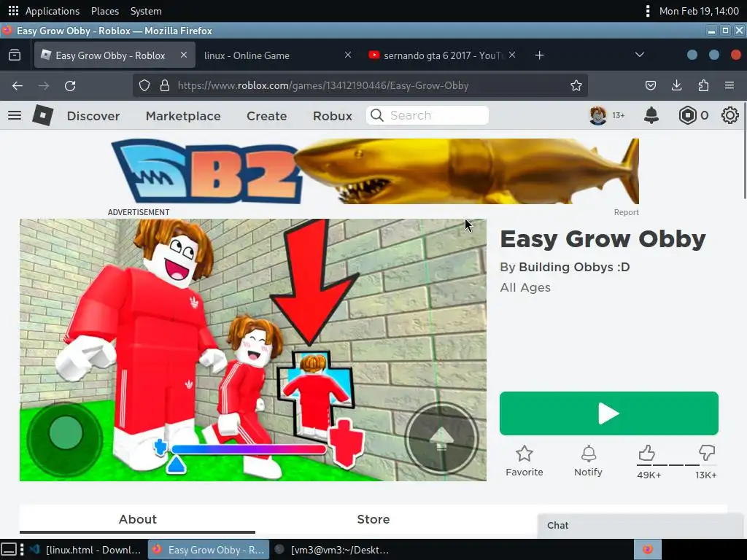Open the Discover page
The height and width of the screenshot is (560, 747).
[93, 116]
